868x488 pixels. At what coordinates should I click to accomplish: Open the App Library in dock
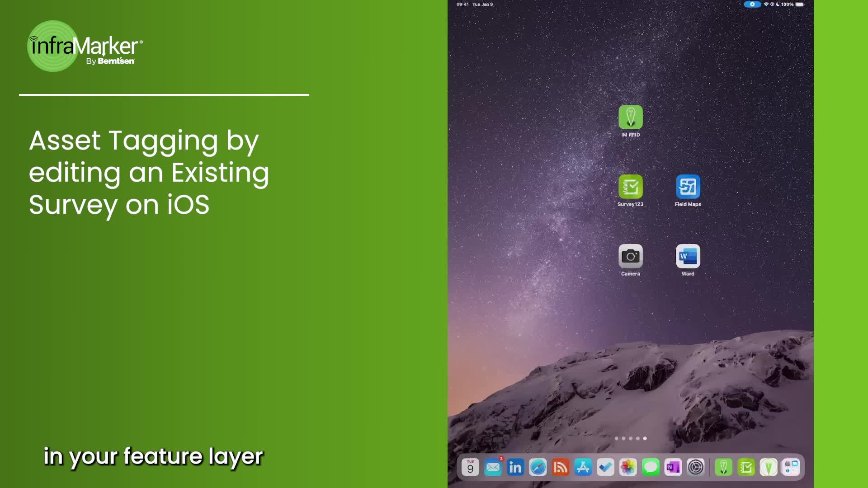(791, 467)
